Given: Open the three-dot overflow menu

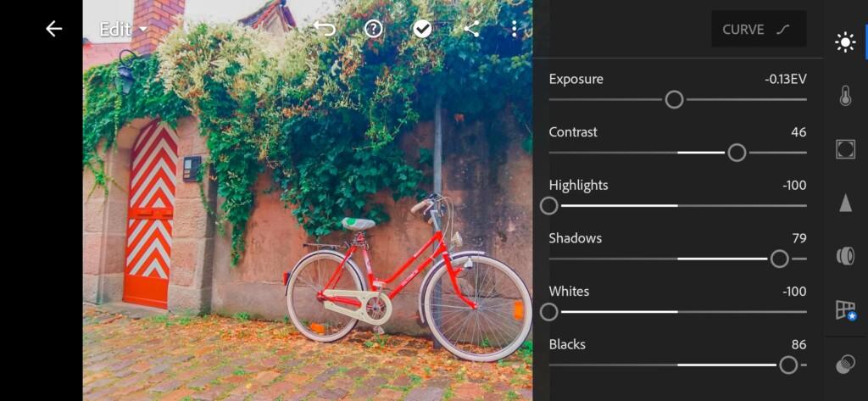Looking at the screenshot, I should pos(515,29).
